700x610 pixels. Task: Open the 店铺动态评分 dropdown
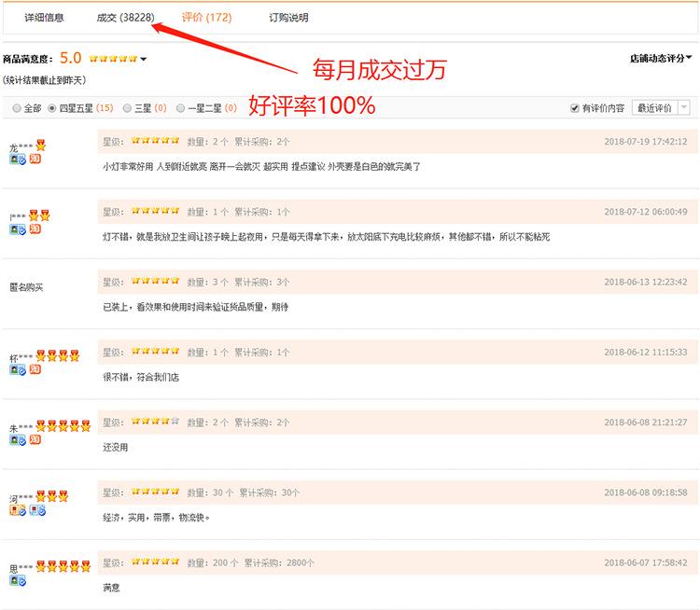point(661,58)
